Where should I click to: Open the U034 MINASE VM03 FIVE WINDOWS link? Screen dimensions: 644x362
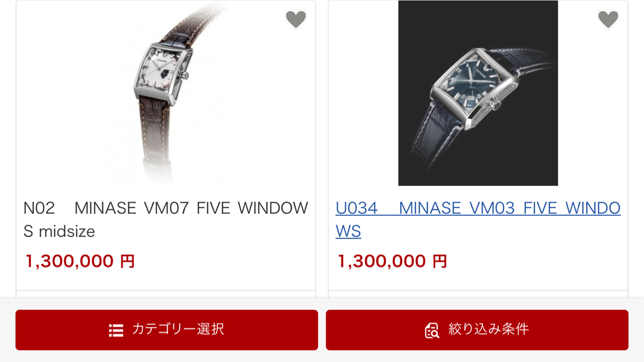pyautogui.click(x=478, y=220)
